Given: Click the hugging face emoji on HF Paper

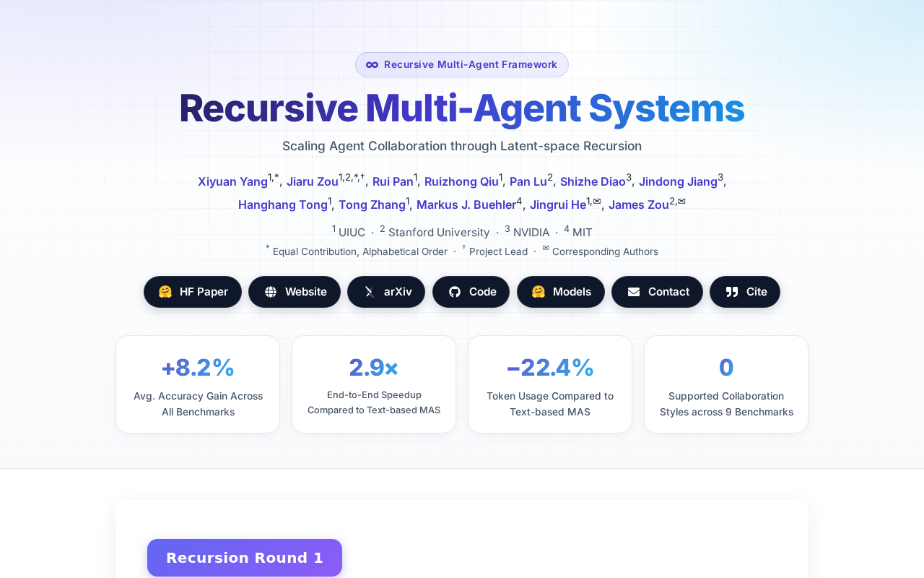Looking at the screenshot, I should [x=165, y=292].
